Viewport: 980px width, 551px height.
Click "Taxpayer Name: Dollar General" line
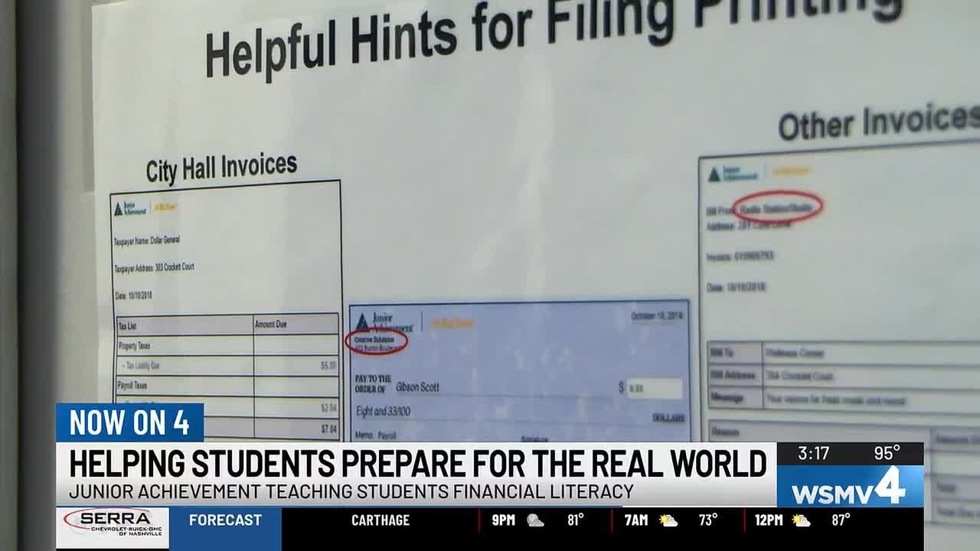pyautogui.click(x=147, y=240)
